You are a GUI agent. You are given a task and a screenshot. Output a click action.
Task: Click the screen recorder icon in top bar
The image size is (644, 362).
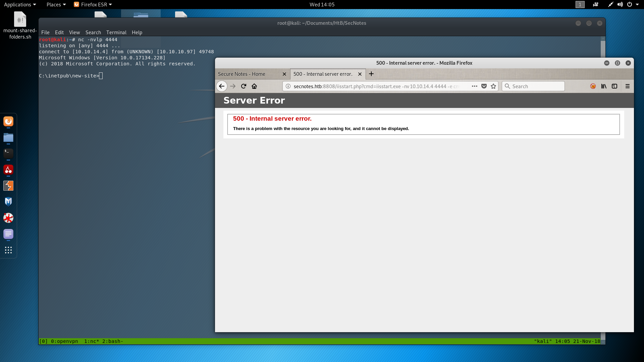[596, 4]
